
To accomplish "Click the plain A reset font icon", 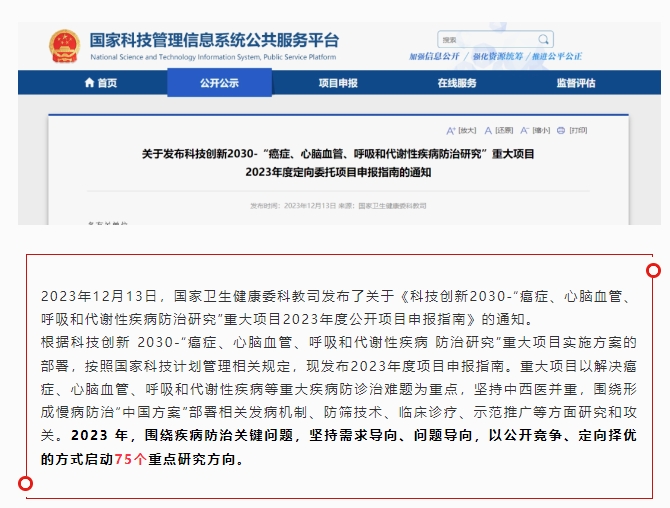I will [x=489, y=130].
